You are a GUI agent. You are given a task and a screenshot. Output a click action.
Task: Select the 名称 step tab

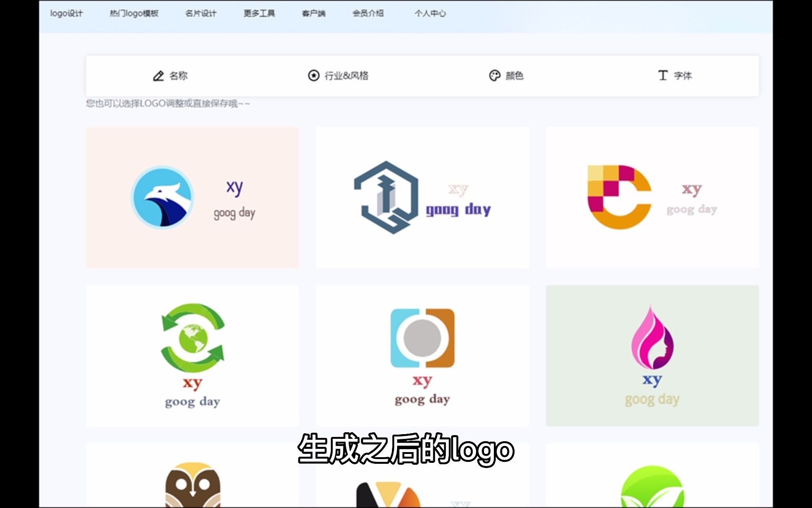click(x=170, y=76)
